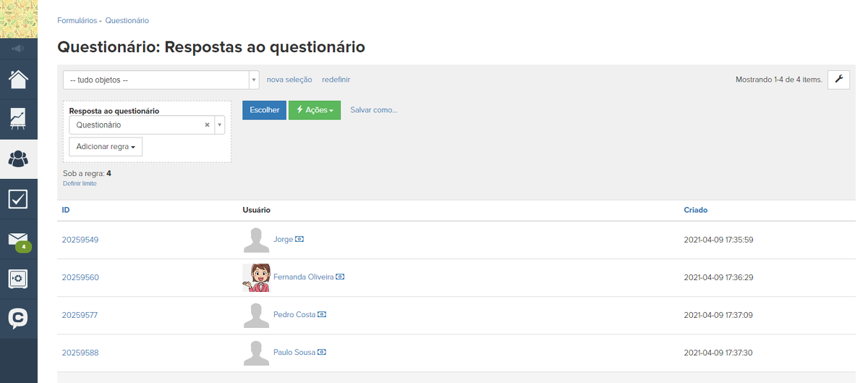The width and height of the screenshot is (868, 383).
Task: Expand the 'tudo objetos' dropdown
Action: (254, 80)
